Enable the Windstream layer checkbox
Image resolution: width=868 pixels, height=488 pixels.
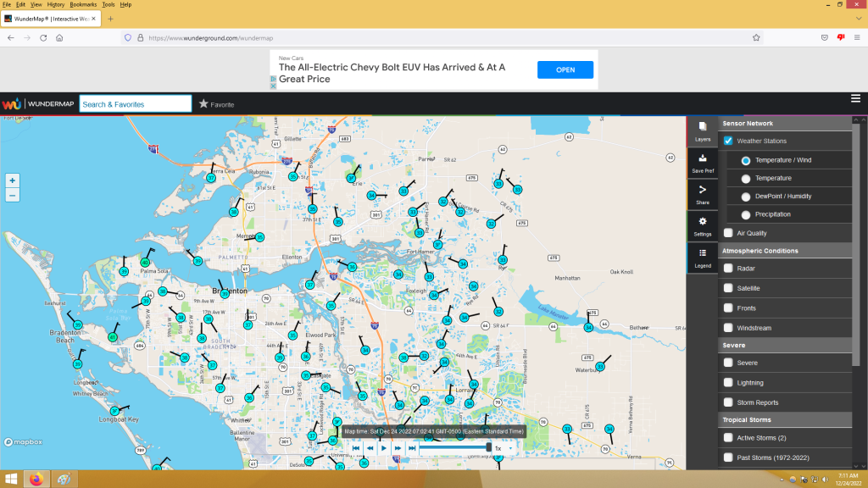point(728,328)
